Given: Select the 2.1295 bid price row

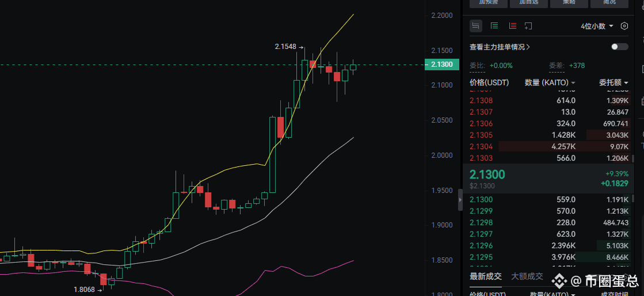Looking at the screenshot, I should click(548, 257).
